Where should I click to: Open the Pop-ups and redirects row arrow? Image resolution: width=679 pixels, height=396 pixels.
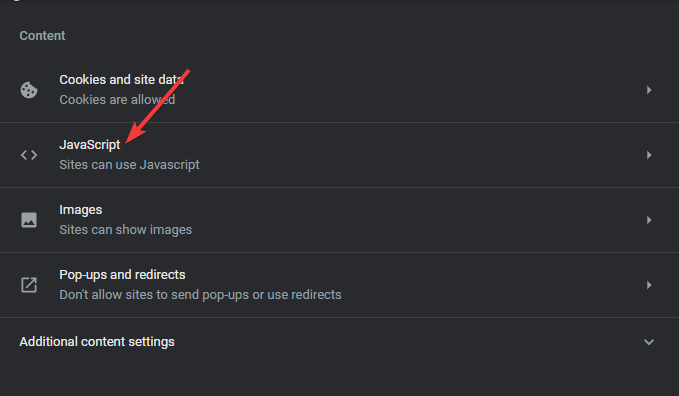649,285
